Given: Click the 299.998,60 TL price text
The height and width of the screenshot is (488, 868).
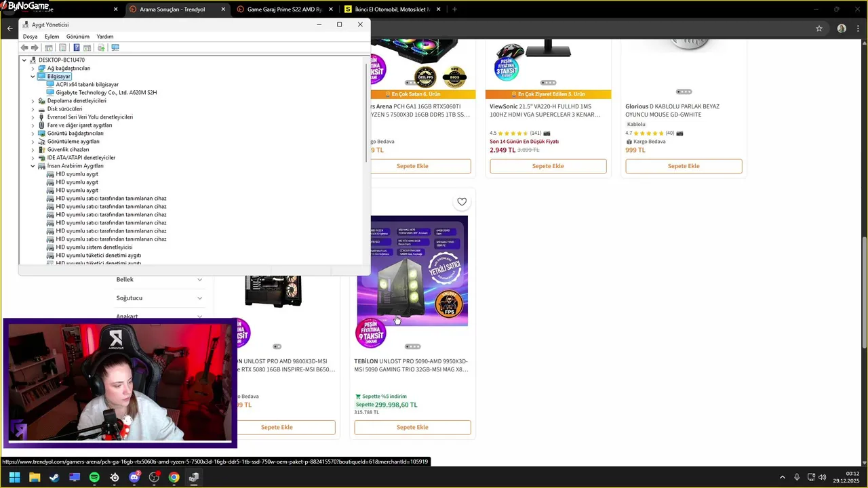Looking at the screenshot, I should [x=396, y=405].
